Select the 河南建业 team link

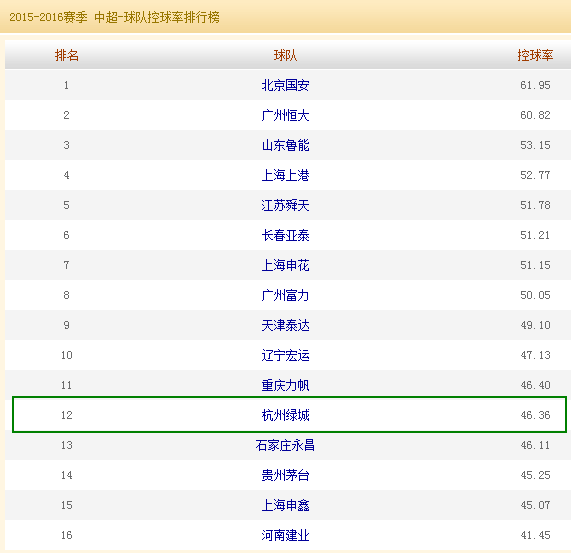pos(285,535)
